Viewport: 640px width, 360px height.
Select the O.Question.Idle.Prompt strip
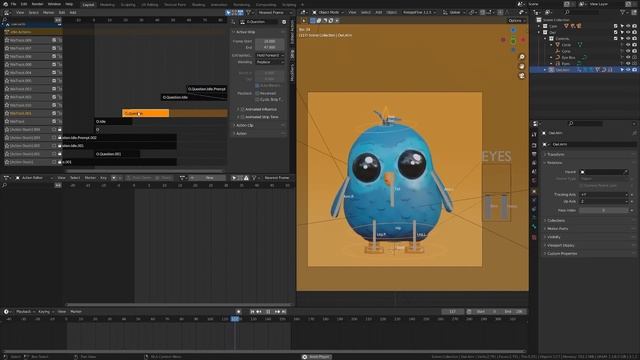(x=207, y=89)
